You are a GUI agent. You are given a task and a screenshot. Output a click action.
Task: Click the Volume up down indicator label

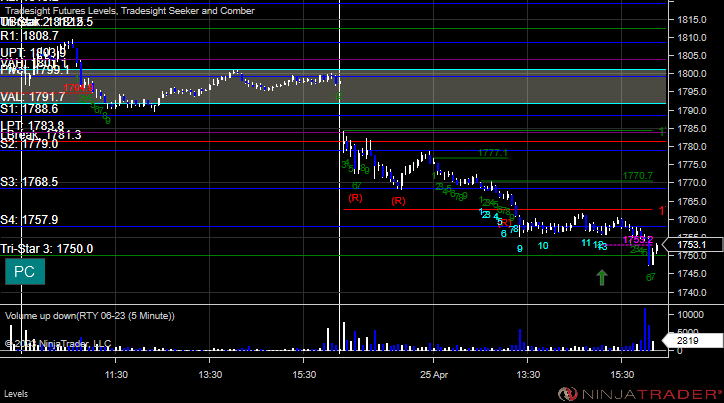90,316
